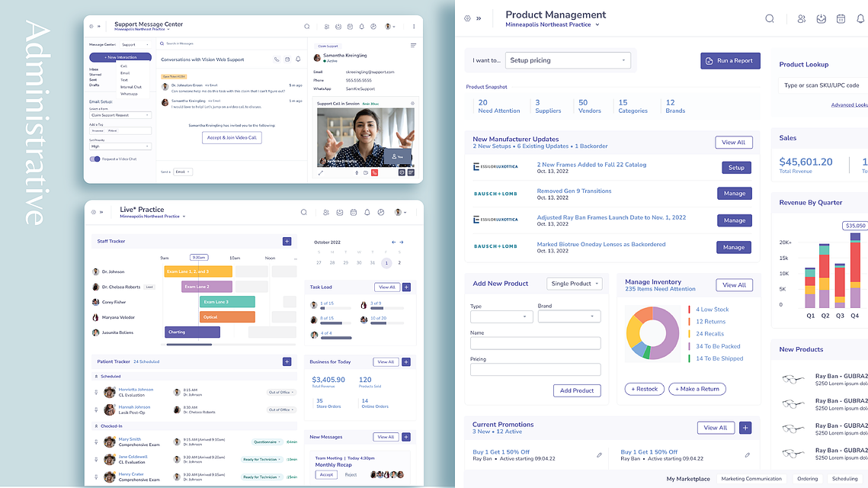Open the 'I want to...' Setup pricing dropdown

click(568, 60)
